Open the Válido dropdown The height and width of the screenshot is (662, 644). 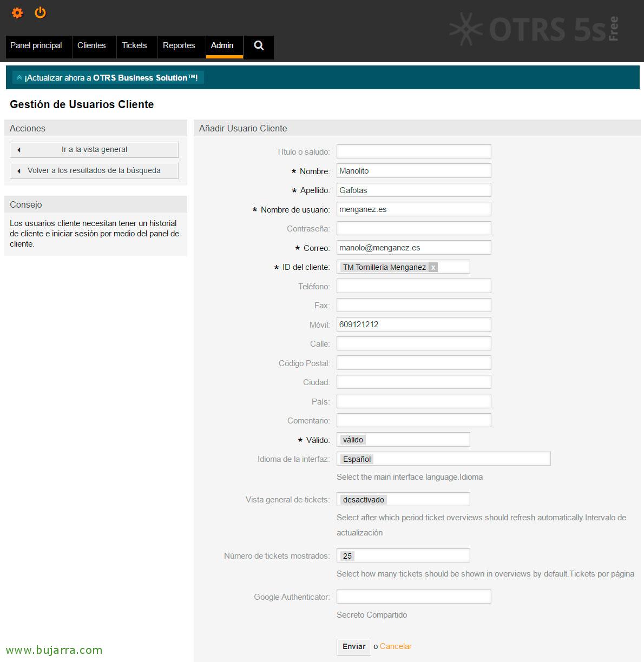(403, 440)
